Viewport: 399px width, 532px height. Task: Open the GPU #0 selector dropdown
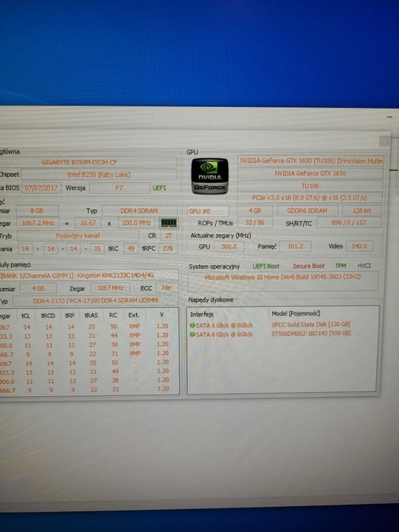(208, 211)
